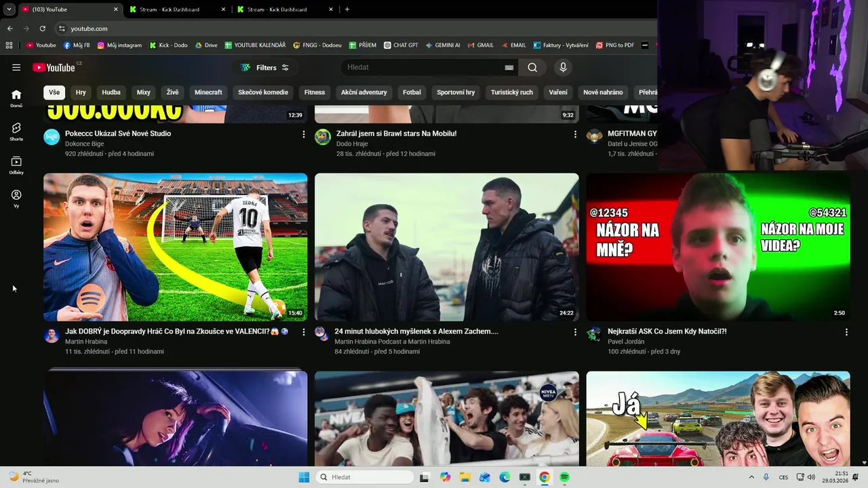This screenshot has height=488, width=868.
Task: Open the Chrome apps grid icon
Action: (x=9, y=45)
